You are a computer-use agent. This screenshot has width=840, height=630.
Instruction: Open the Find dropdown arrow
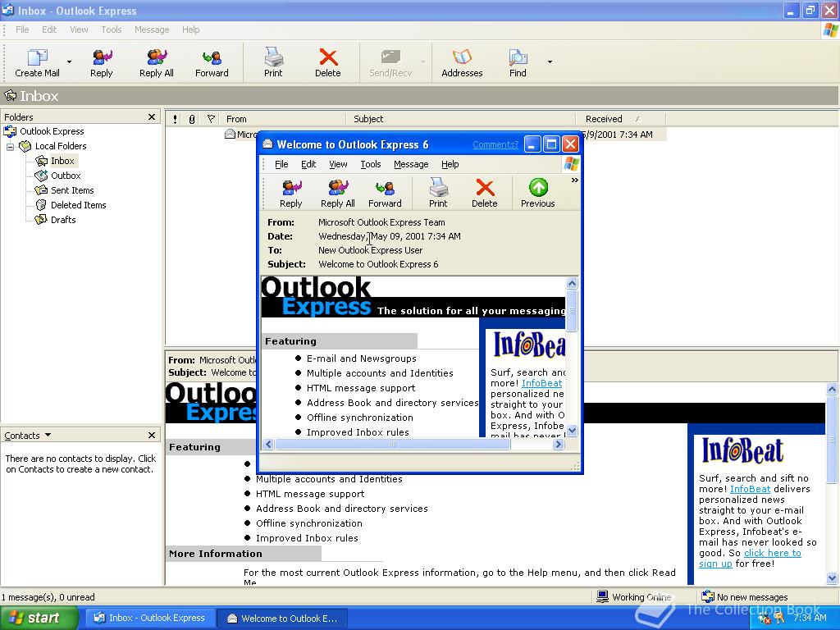(x=550, y=62)
